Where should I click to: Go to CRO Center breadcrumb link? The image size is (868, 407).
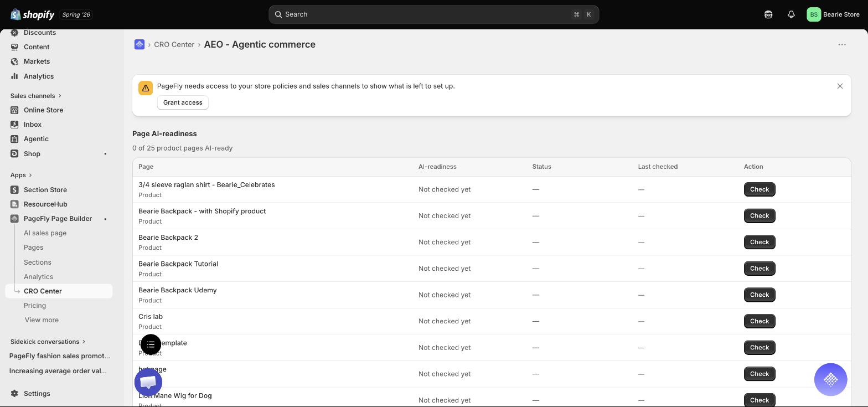tap(174, 44)
